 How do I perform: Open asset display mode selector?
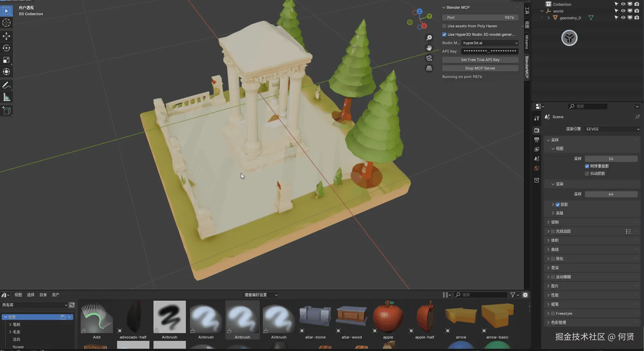tap(447, 295)
